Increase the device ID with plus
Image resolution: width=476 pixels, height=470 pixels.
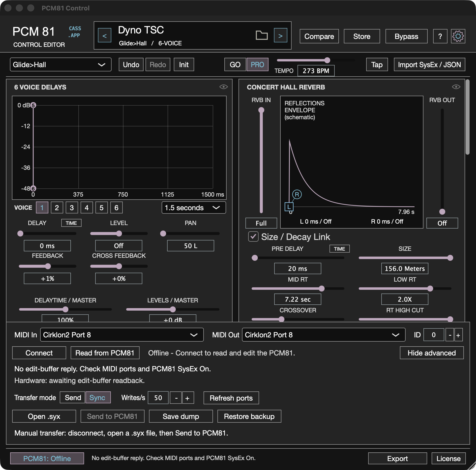[458, 335]
